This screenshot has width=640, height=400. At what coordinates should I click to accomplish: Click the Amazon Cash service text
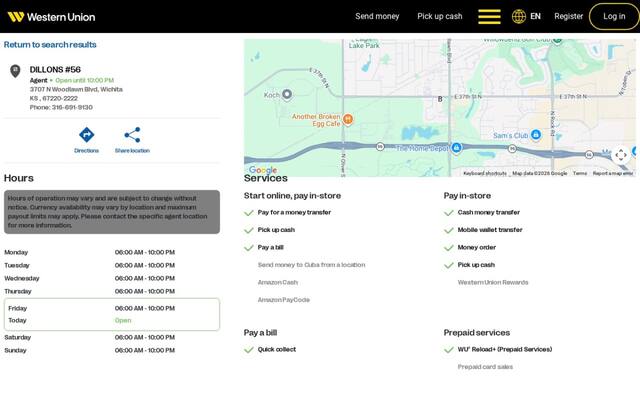click(x=278, y=282)
